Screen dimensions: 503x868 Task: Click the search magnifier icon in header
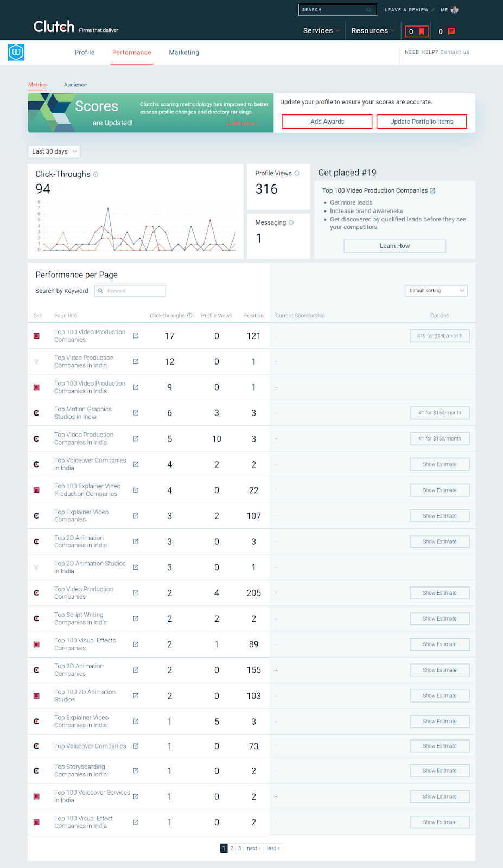coord(368,10)
